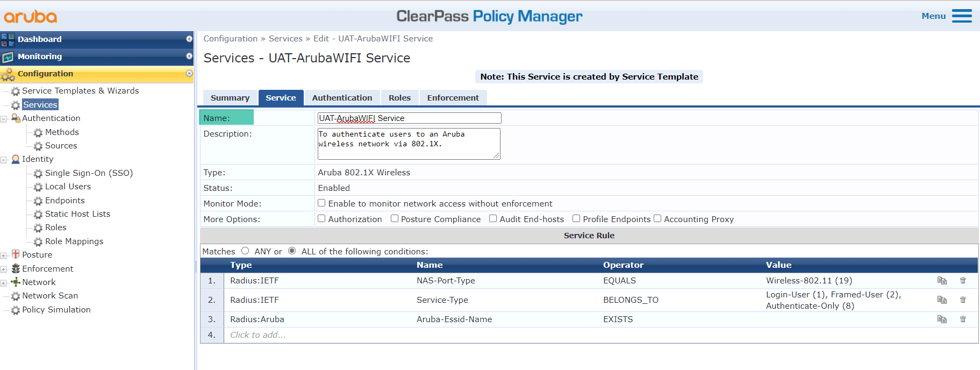Open Local Users in the sidebar
Viewport: 980px width, 370px height.
(x=68, y=187)
